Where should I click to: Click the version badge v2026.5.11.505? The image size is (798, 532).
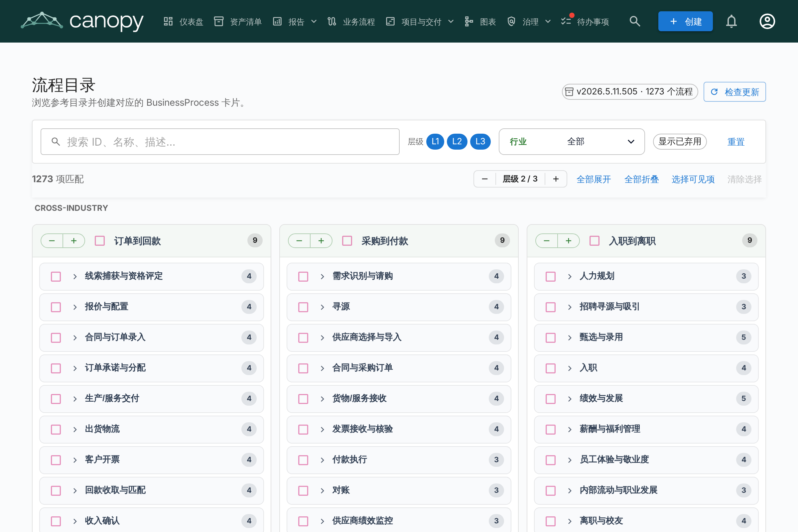click(x=630, y=92)
